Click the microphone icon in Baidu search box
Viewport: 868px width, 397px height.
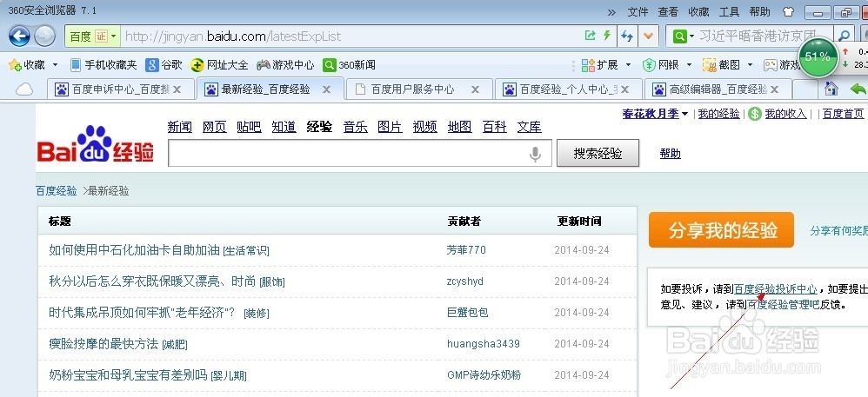tap(535, 154)
